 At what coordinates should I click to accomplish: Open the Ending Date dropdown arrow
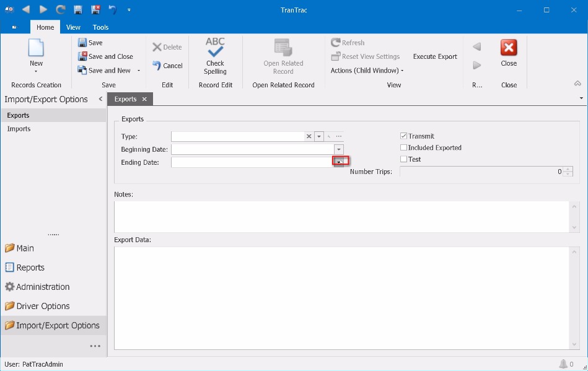(x=338, y=162)
